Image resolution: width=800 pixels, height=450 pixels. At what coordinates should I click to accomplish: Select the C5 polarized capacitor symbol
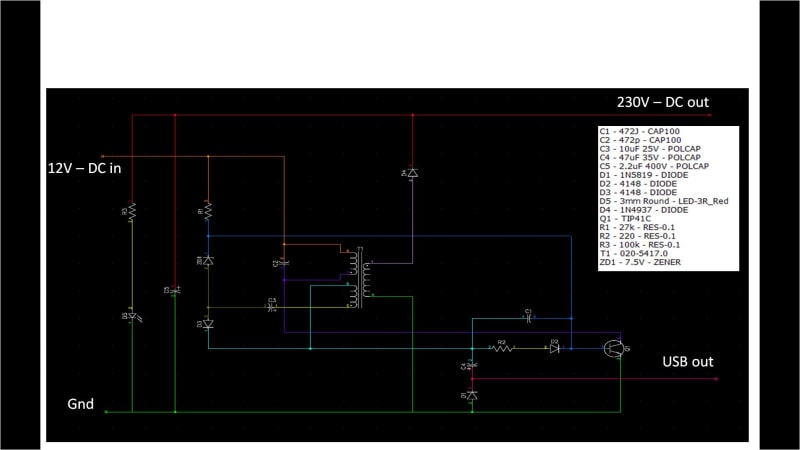(175, 291)
